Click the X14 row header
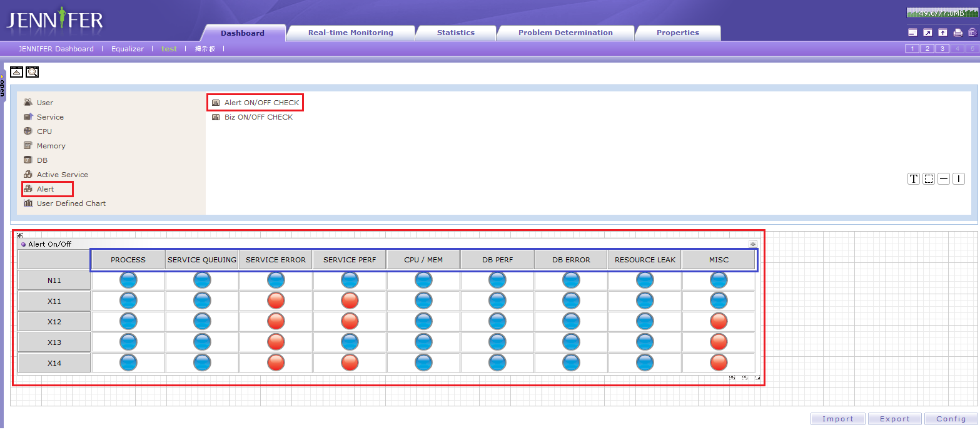Screen dimensions: 980x432 tap(54, 363)
